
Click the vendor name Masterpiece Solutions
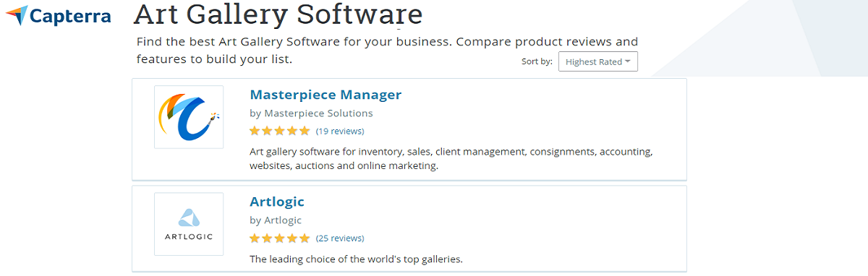(319, 113)
